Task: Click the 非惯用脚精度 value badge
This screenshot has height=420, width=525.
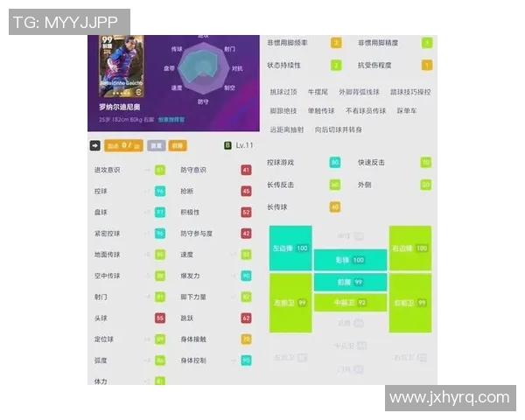Action: point(427,43)
